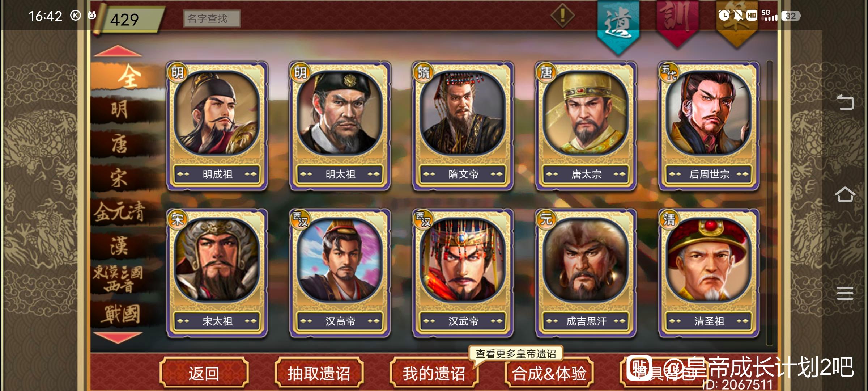The image size is (868, 391).
Task: Select the 全 all-dynasties filter
Action: pos(127,76)
